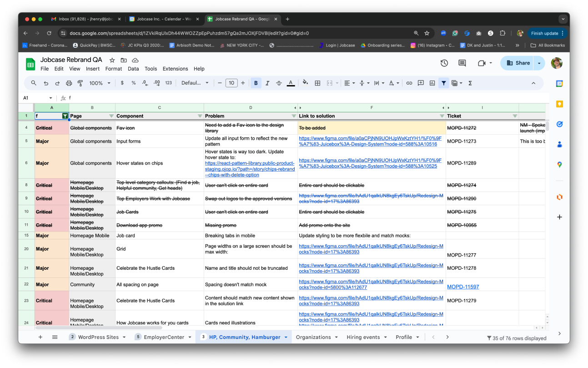Click the Undo arrow in the toolbar

[x=46, y=83]
